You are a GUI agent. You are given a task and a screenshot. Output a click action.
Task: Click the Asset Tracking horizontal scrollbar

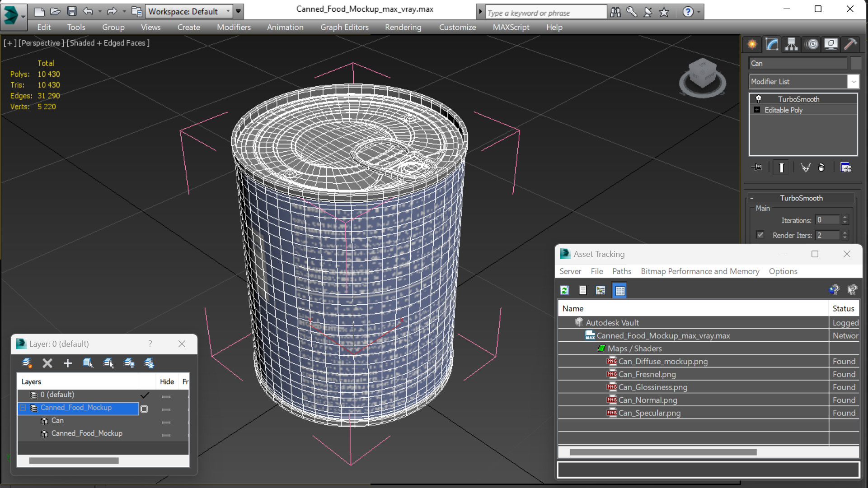663,452
